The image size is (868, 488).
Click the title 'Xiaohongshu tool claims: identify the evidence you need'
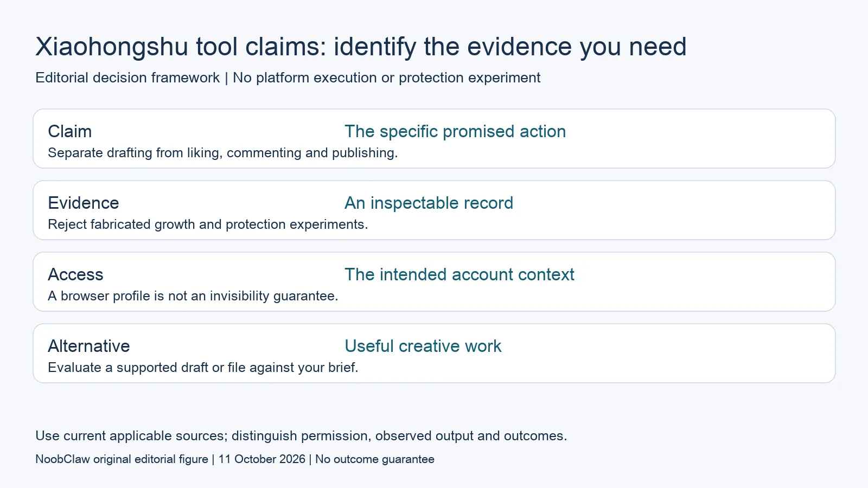coord(361,47)
